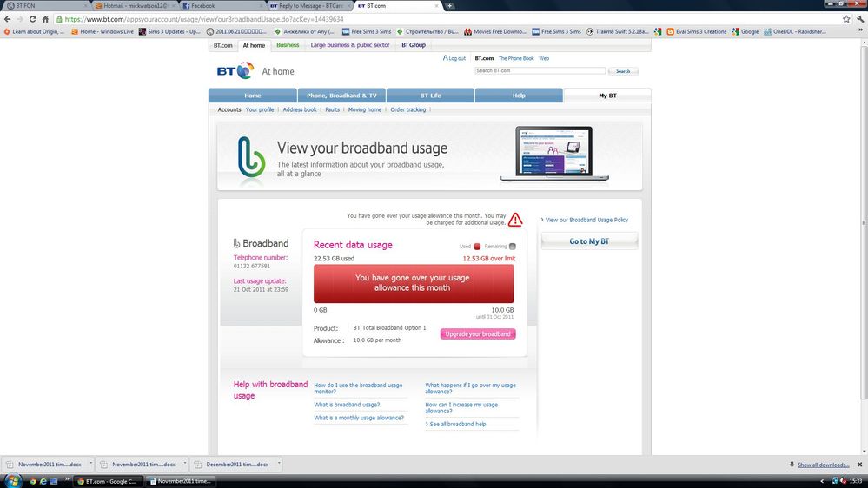Screen dimensions: 868x488
Task: Click the browser back arrow icon
Action: point(7,19)
